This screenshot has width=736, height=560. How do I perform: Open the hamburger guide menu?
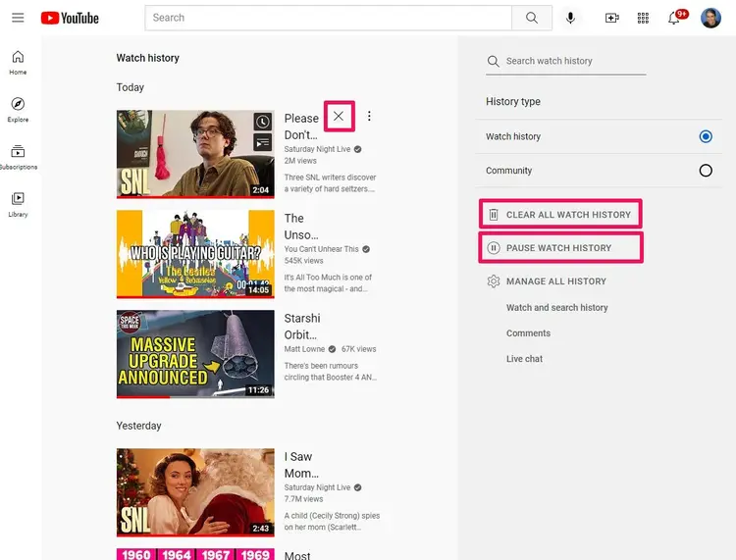18,18
